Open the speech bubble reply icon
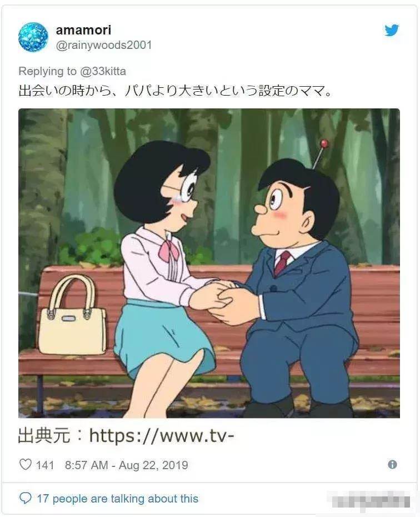The image size is (420, 517). tap(26, 498)
